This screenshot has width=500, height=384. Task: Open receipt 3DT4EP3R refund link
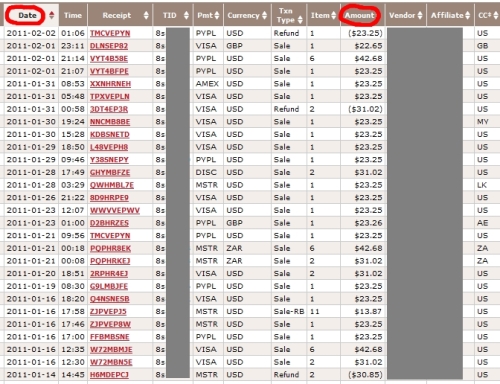(x=109, y=109)
